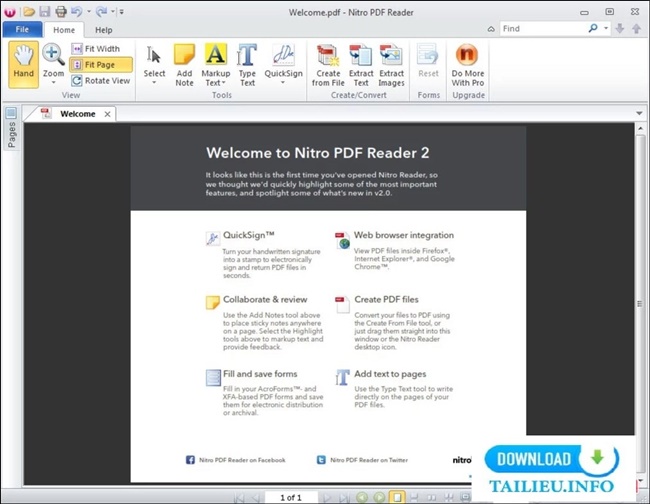Go to first page navigation button
The height and width of the screenshot is (504, 650).
(x=239, y=497)
